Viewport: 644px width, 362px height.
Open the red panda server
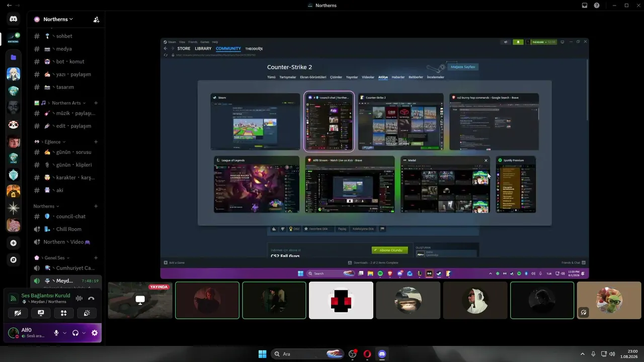pyautogui.click(x=14, y=124)
